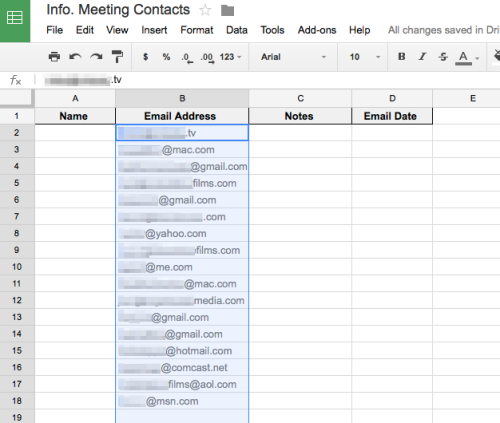This screenshot has width=500, height=423.
Task: Redo the last undone action
Action: pyautogui.click(x=96, y=57)
